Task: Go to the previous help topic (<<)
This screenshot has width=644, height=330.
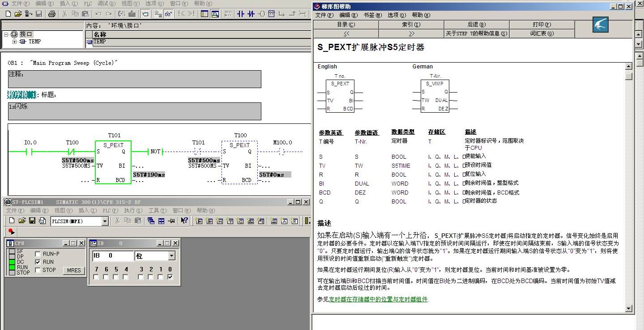Action: [346, 34]
